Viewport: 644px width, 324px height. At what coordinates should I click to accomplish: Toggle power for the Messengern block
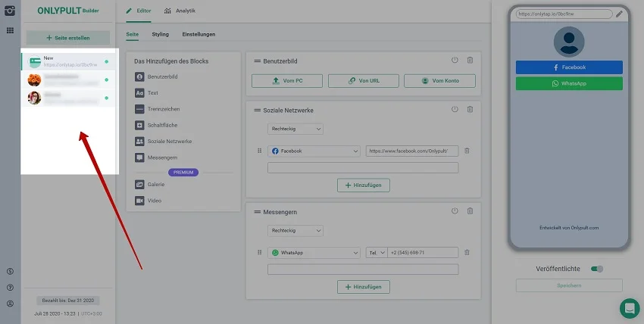455,211
